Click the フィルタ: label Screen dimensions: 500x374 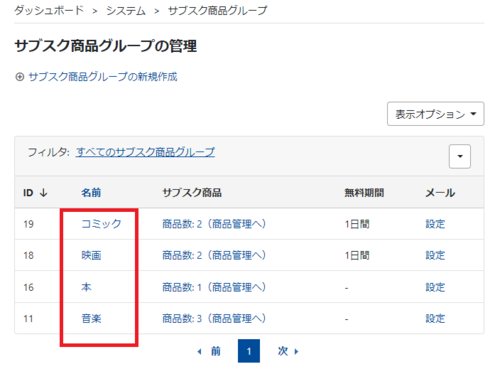pos(49,152)
